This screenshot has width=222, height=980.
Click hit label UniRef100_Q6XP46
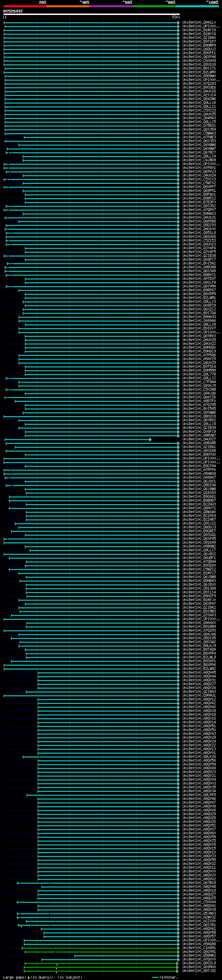199,57
